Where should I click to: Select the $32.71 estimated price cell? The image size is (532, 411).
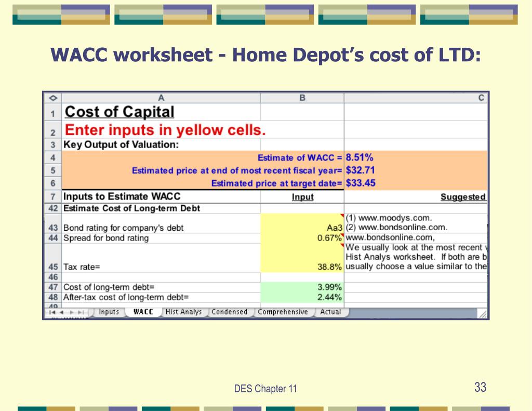tap(416, 170)
